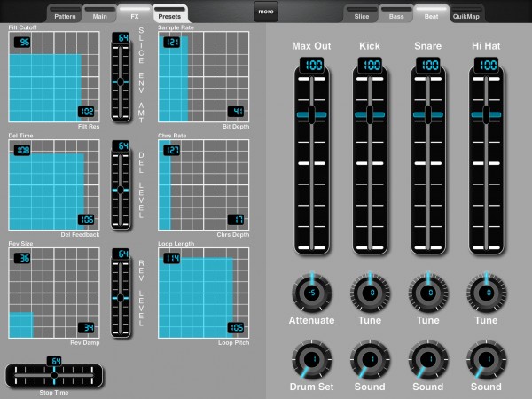The width and height of the screenshot is (532, 399).
Task: Switch to the Pattern tab
Action: [x=65, y=14]
